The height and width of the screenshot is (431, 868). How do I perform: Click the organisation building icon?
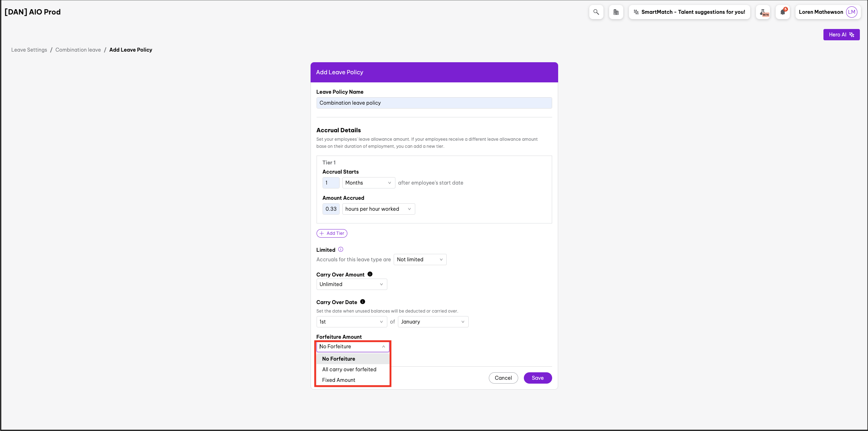616,12
